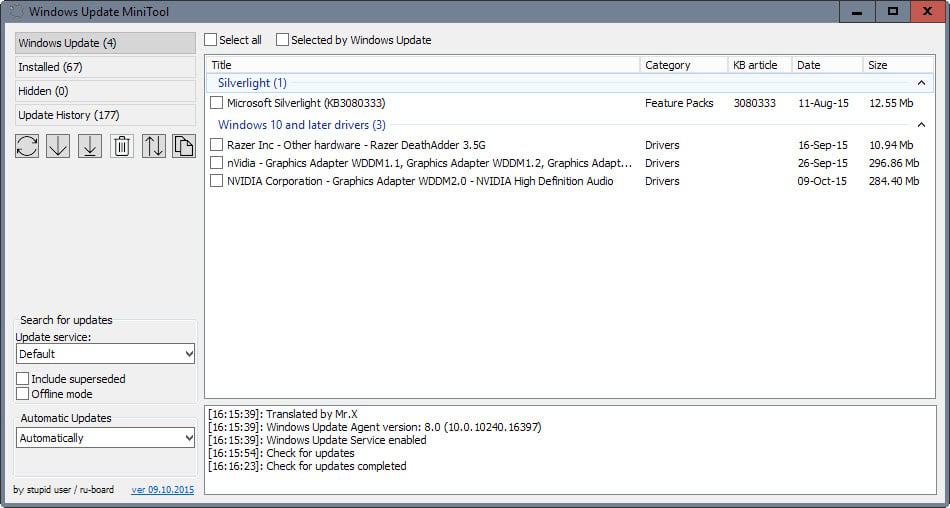Screen dimensions: 950x508
Task: Click the copy to clipboard icon
Action: [183, 146]
